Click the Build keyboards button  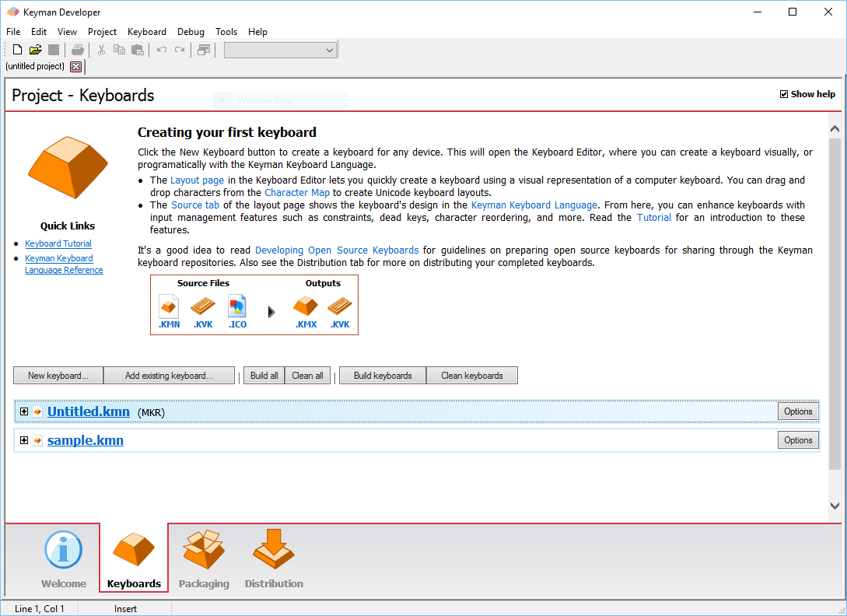coord(383,376)
